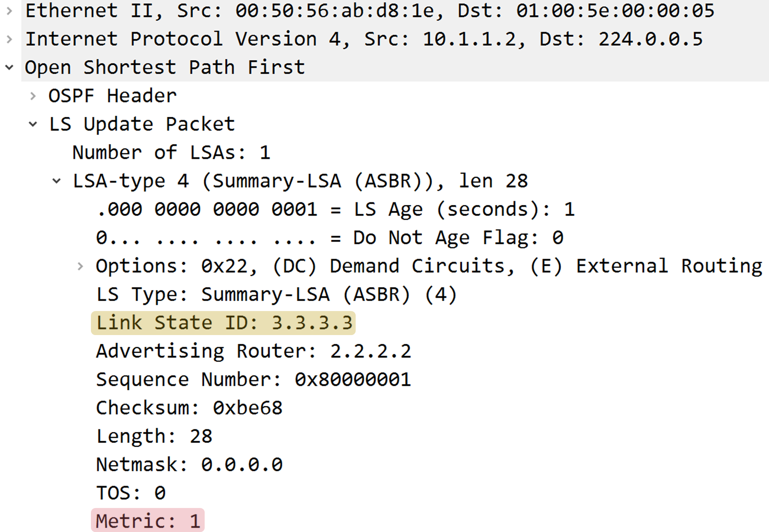Expand Internet Protocol Version 4 section
Screen dimensions: 769x532
[9, 39]
